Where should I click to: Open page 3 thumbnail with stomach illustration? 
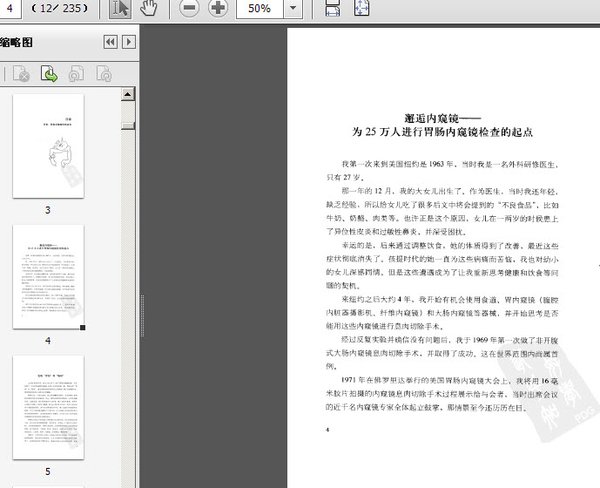click(48, 146)
